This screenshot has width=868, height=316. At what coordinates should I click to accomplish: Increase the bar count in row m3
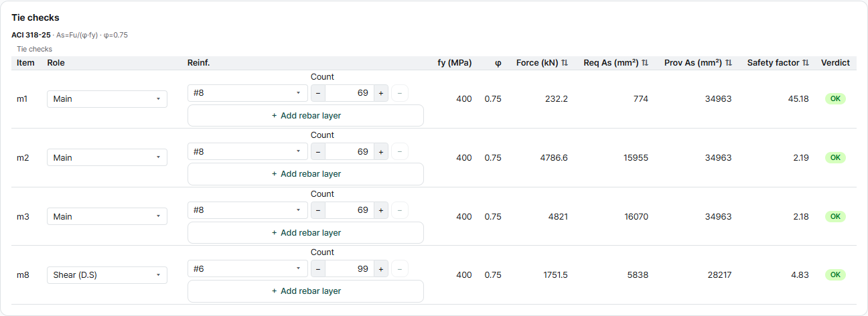(x=381, y=210)
